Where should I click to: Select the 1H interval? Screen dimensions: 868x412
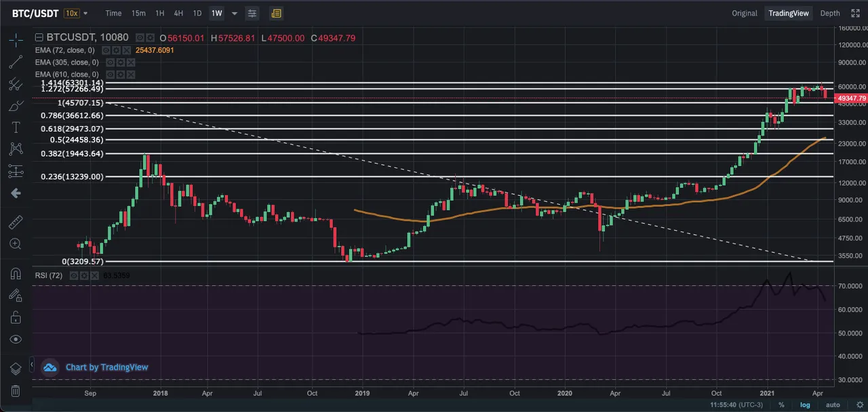[x=160, y=13]
